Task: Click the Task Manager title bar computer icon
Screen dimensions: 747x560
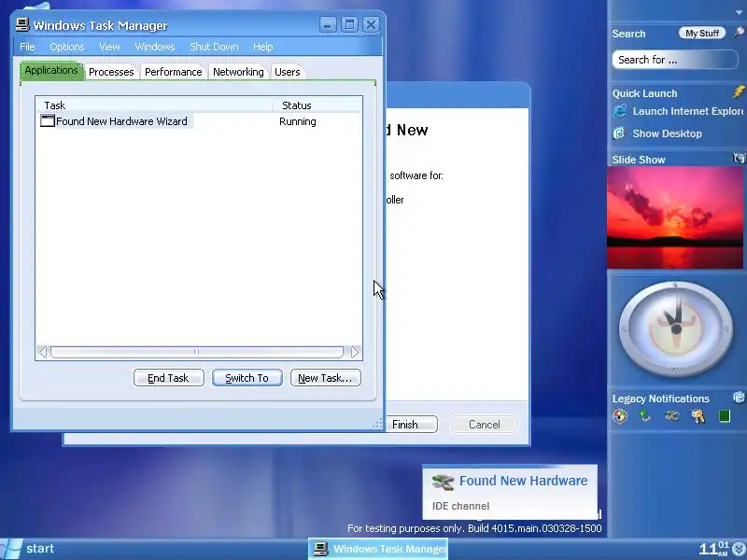Action: coord(22,25)
